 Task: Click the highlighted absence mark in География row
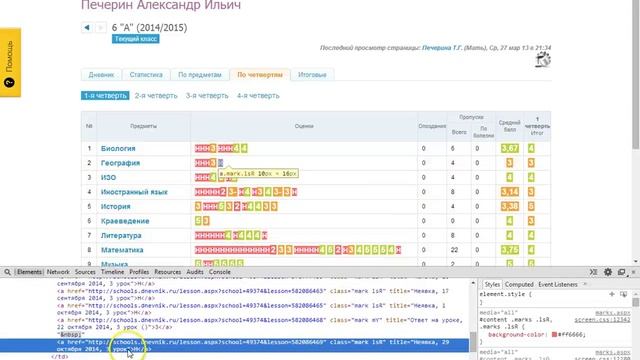(220, 163)
